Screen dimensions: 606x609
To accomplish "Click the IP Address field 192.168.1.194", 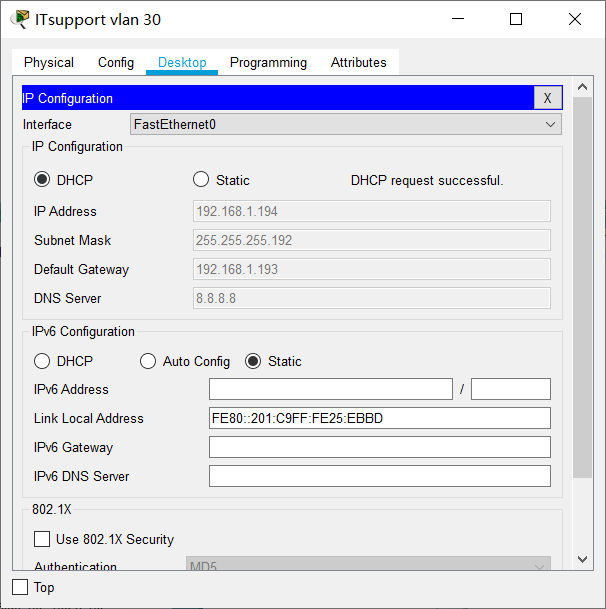I will pyautogui.click(x=372, y=211).
